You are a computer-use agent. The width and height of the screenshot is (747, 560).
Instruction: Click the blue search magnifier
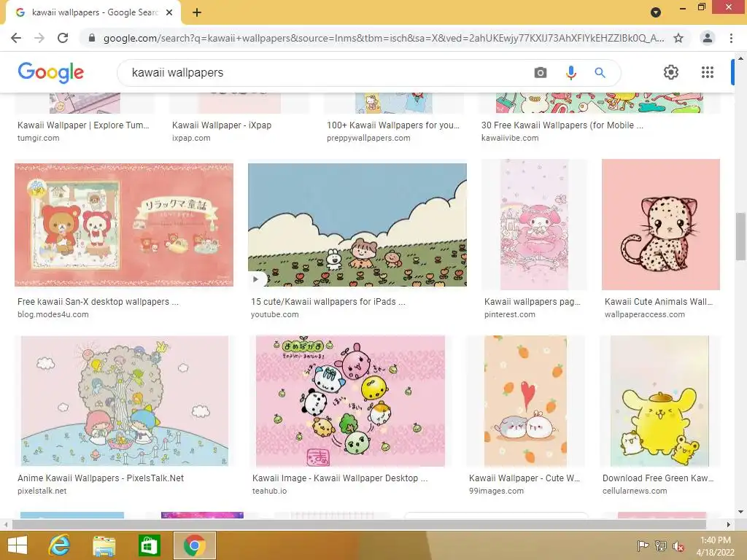[600, 72]
